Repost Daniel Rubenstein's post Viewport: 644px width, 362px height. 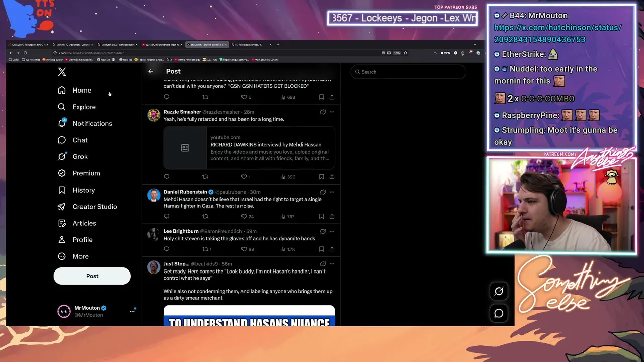coord(205,217)
